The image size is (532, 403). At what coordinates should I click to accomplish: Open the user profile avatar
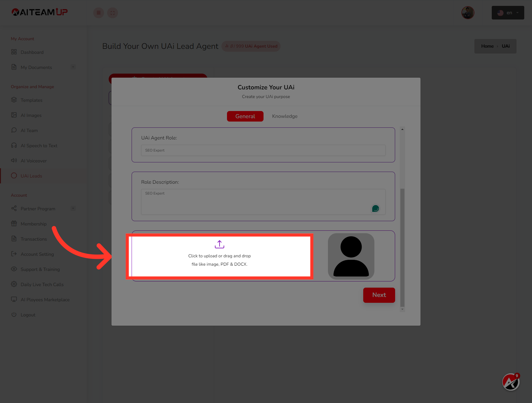(468, 13)
